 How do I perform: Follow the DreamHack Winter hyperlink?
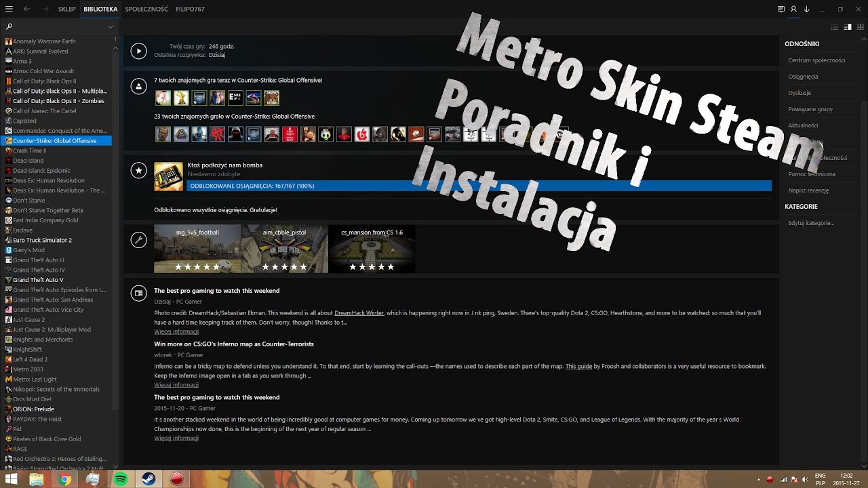(359, 313)
